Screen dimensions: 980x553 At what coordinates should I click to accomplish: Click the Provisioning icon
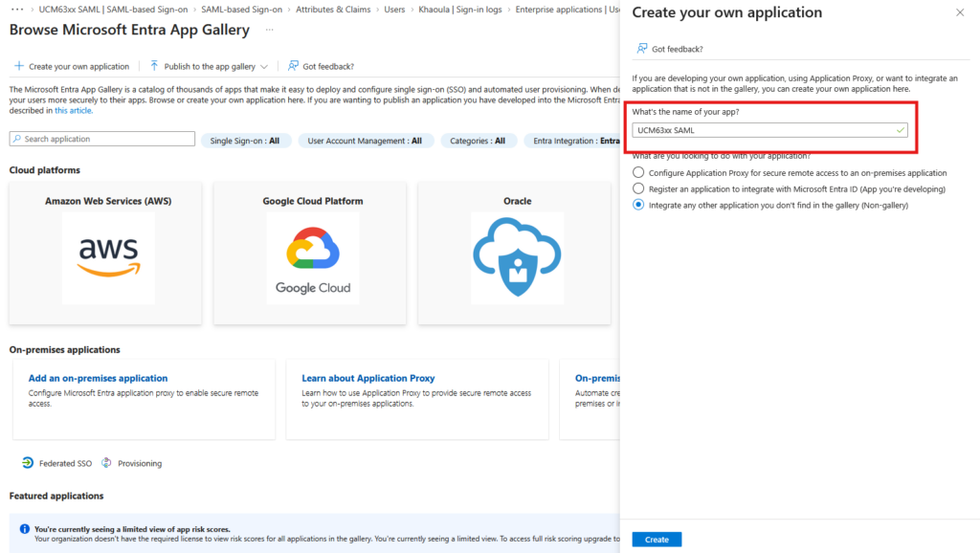click(107, 463)
